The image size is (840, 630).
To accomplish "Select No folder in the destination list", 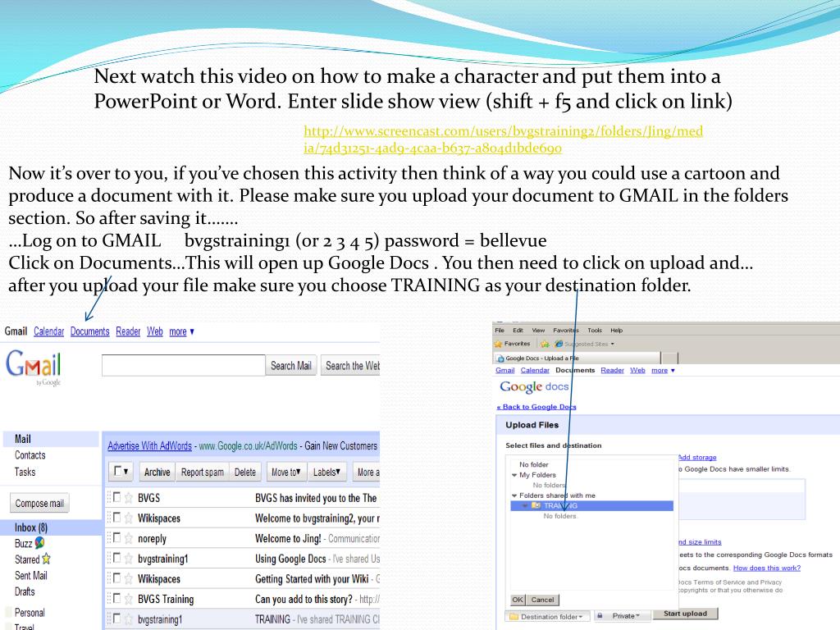I will pos(533,464).
